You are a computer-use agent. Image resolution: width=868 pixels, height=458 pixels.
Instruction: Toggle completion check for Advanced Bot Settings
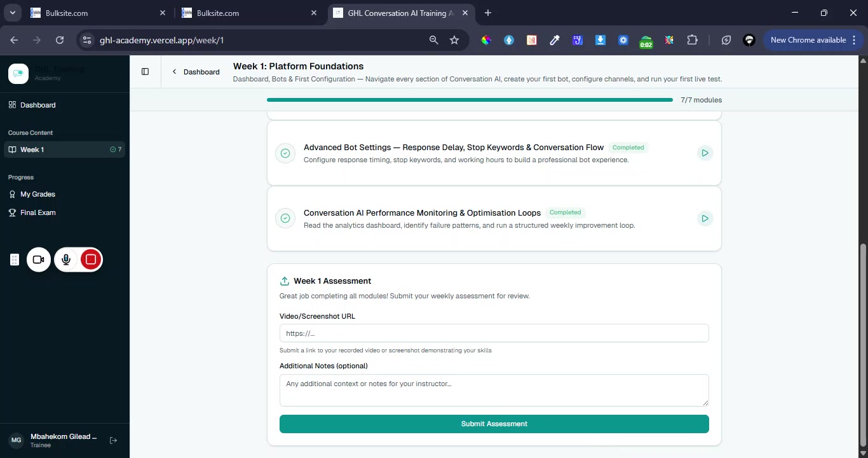[285, 153]
